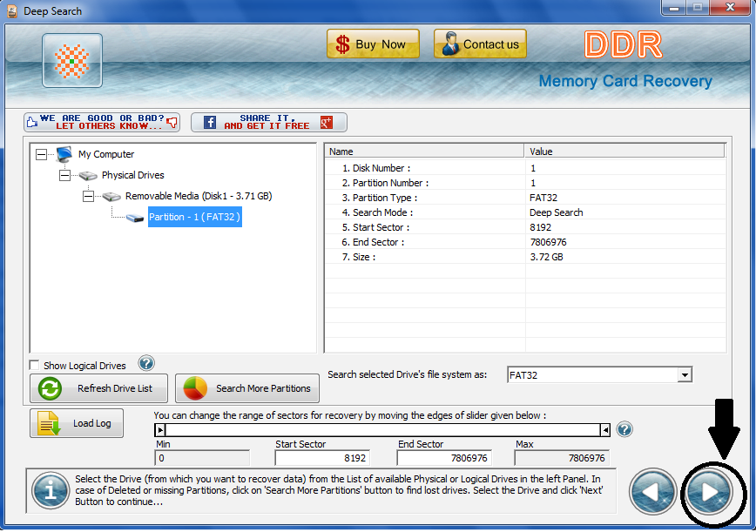Screen dimensions: 756x532
Task: Click the 'Deep Search' value cell
Action: pos(556,212)
